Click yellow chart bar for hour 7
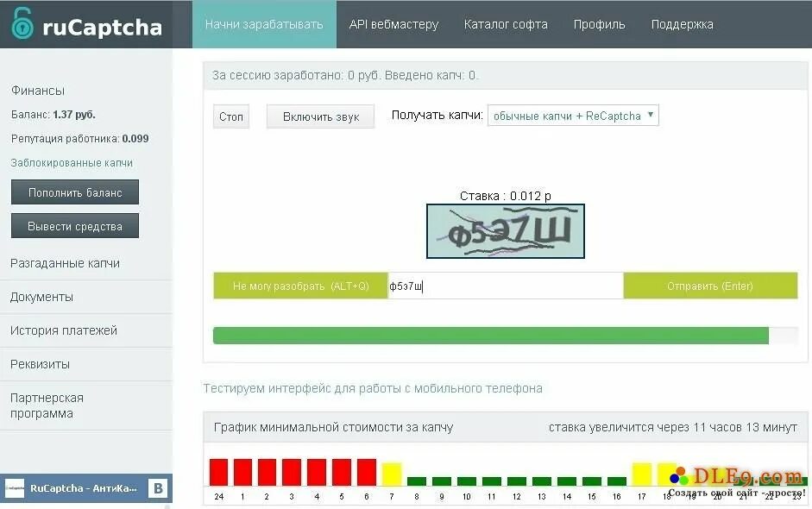The width and height of the screenshot is (812, 509). point(392,474)
